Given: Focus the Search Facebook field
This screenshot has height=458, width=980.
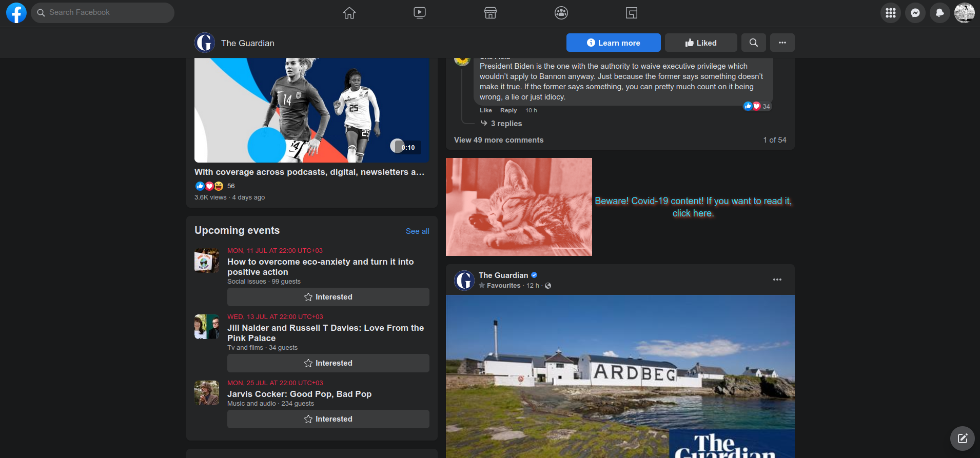Looking at the screenshot, I should point(103,13).
